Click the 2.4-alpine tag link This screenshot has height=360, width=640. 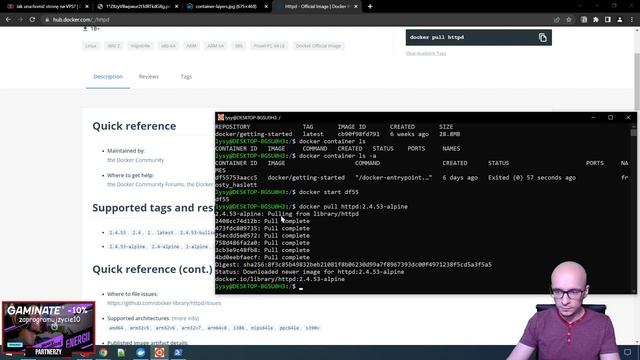(x=165, y=247)
